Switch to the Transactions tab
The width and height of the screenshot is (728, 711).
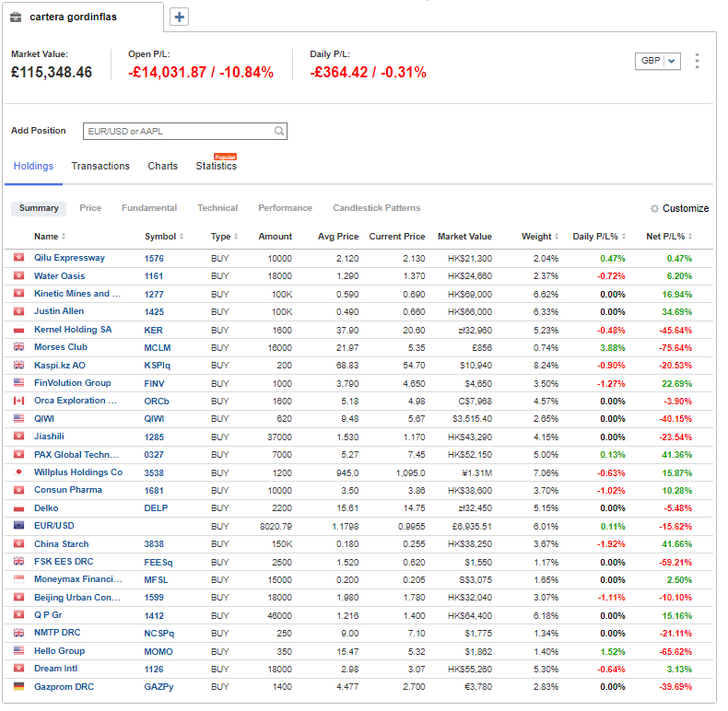[x=100, y=166]
